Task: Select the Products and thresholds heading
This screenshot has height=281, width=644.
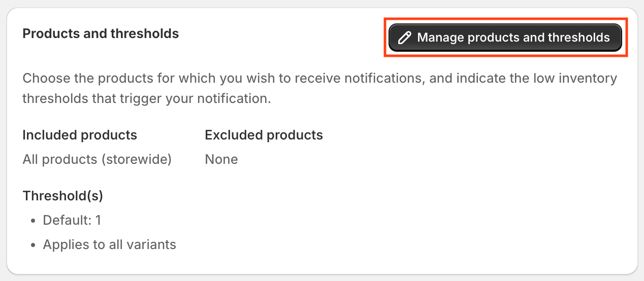Action: click(x=101, y=34)
